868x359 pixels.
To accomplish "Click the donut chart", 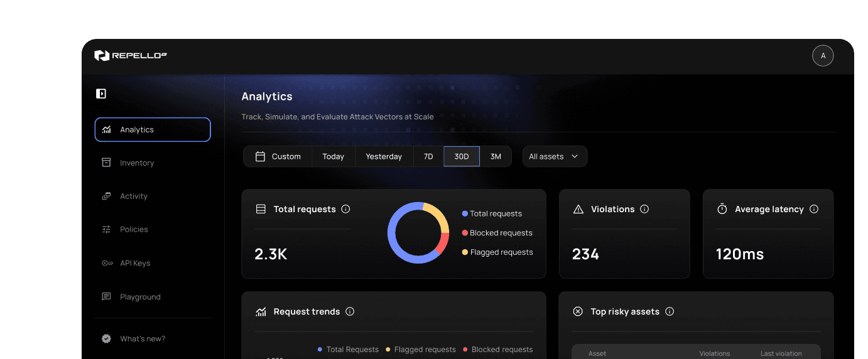I will pyautogui.click(x=418, y=233).
